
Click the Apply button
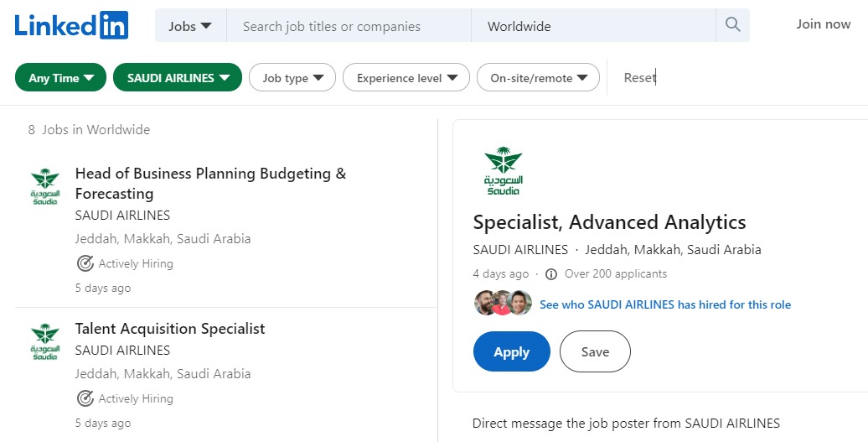click(511, 352)
